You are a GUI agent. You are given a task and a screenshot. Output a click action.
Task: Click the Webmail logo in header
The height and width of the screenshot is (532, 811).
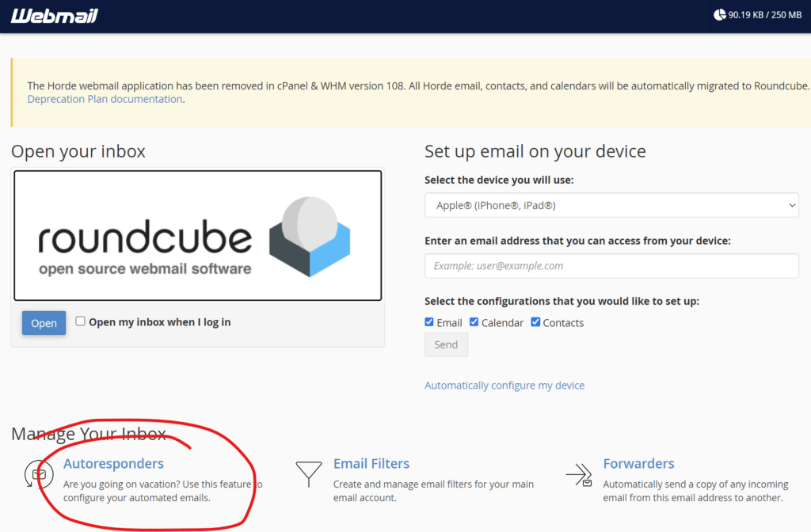point(55,16)
